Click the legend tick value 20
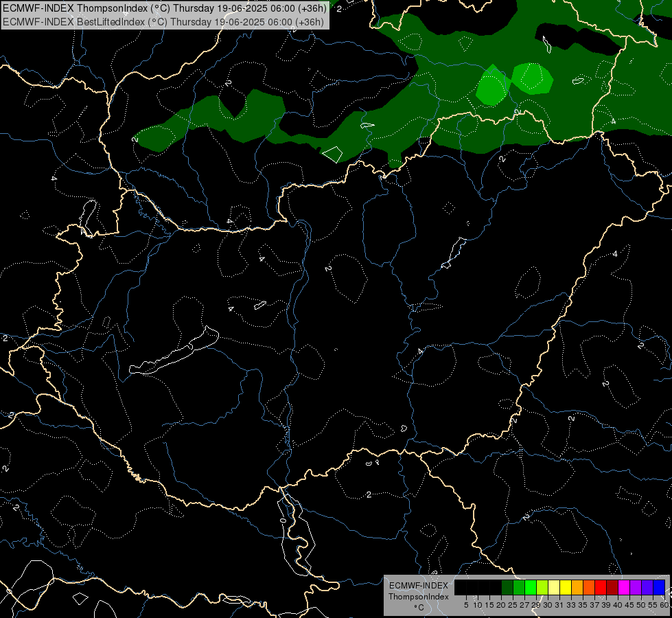The image size is (672, 618). 501,605
